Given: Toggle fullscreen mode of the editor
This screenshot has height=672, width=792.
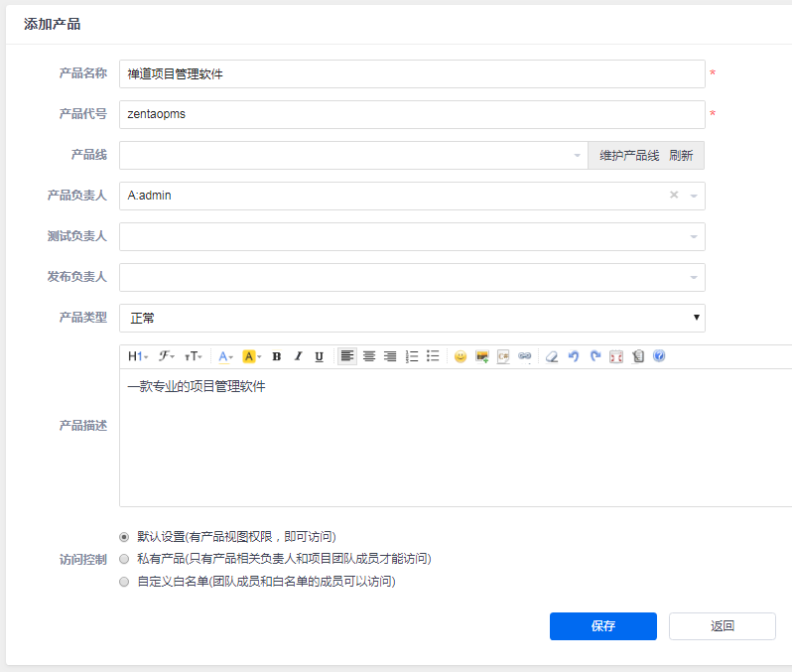Looking at the screenshot, I should 616,356.
